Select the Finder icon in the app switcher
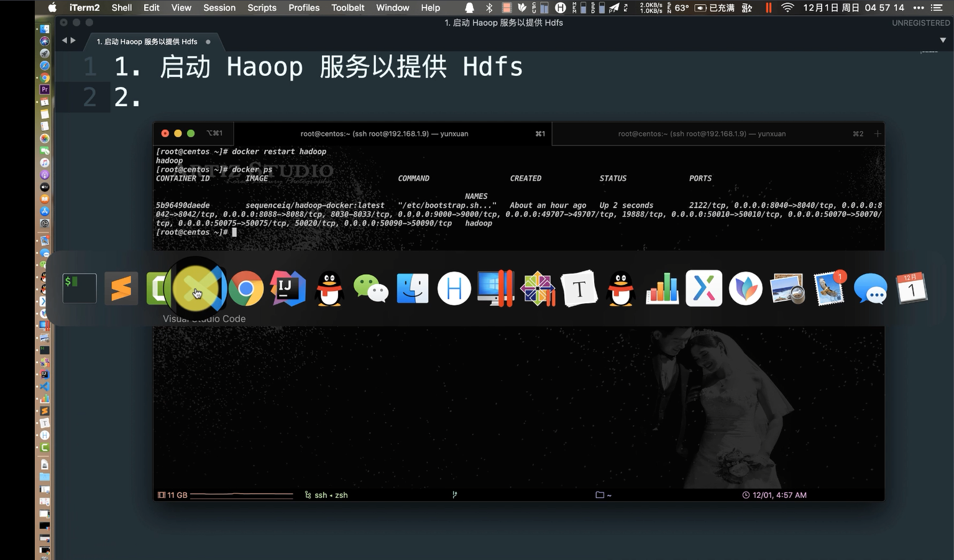This screenshot has width=954, height=560. (x=413, y=288)
